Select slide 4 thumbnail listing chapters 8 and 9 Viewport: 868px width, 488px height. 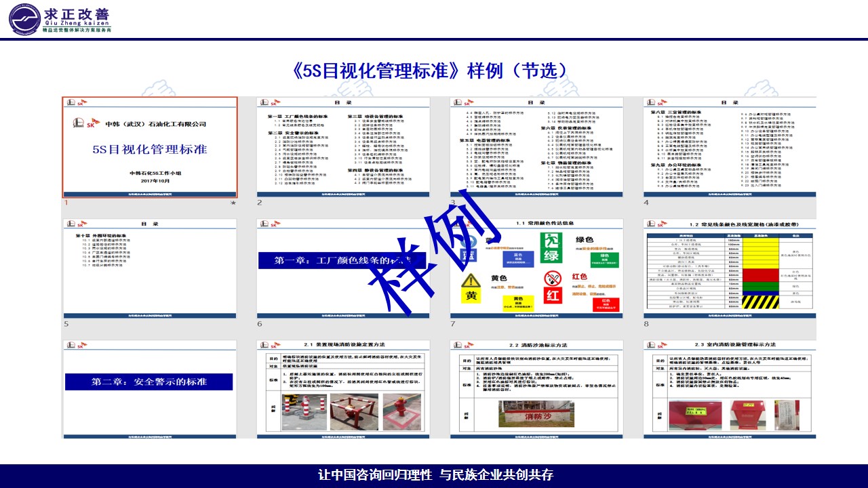(x=730, y=147)
